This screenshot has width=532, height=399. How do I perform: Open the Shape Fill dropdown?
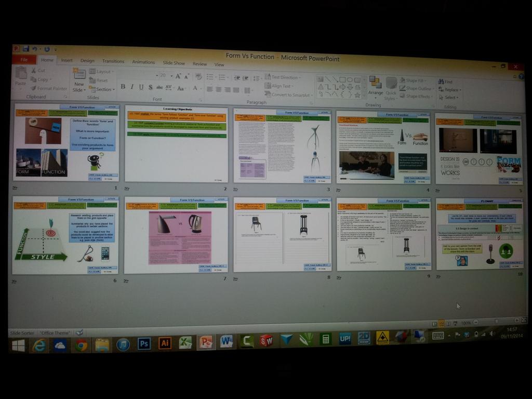tap(413, 81)
